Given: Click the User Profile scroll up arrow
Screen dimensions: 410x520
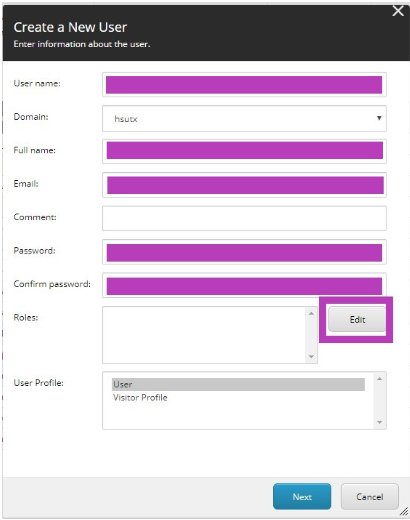Looking at the screenshot, I should pos(379,379).
